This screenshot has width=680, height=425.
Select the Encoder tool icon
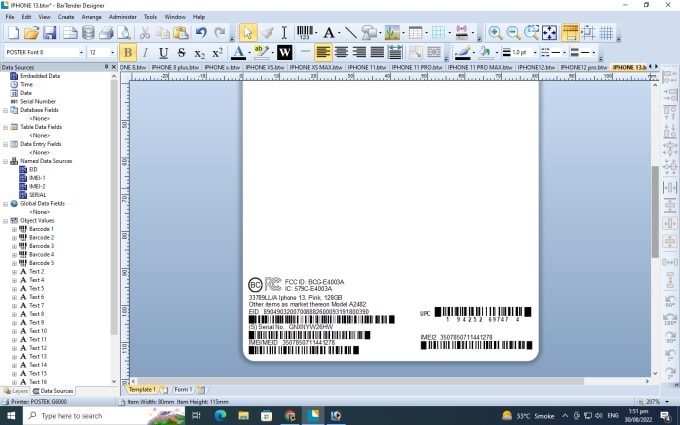pyautogui.click(x=462, y=33)
